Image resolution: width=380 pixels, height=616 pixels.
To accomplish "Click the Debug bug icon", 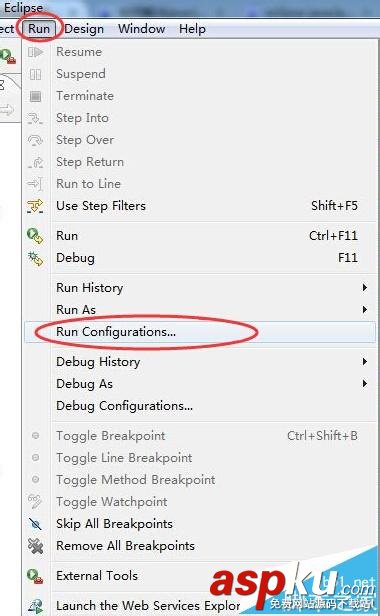I will [x=35, y=258].
